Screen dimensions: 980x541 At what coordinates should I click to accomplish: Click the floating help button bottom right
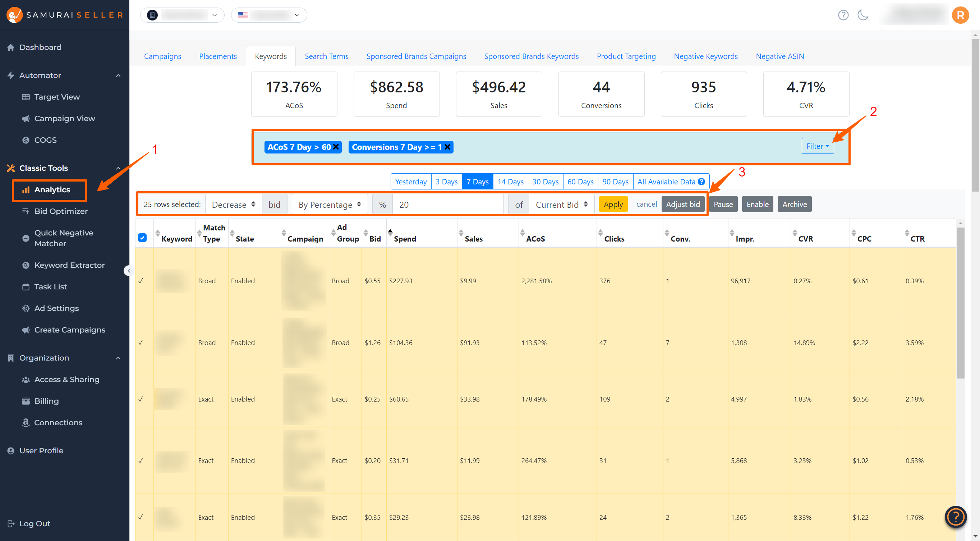coord(955,517)
